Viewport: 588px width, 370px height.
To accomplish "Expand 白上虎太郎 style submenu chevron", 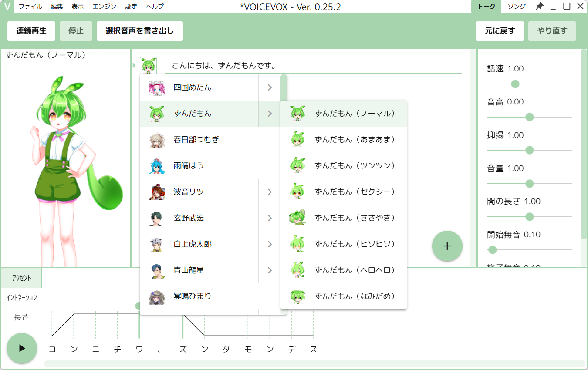I will pos(270,244).
